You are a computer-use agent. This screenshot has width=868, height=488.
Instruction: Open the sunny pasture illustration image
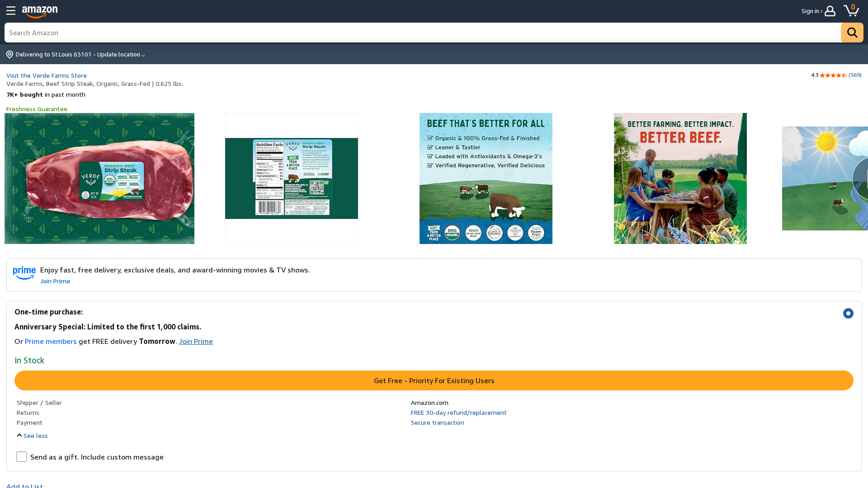point(825,178)
